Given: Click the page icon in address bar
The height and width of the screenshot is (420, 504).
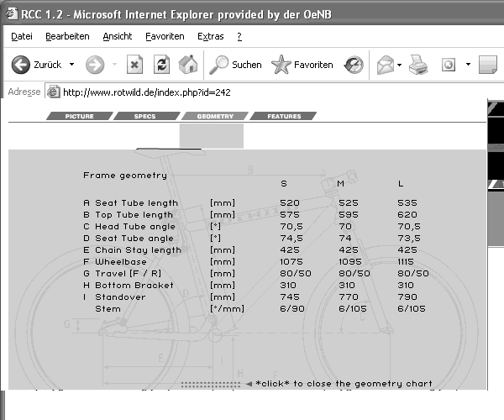Looking at the screenshot, I should (x=54, y=92).
